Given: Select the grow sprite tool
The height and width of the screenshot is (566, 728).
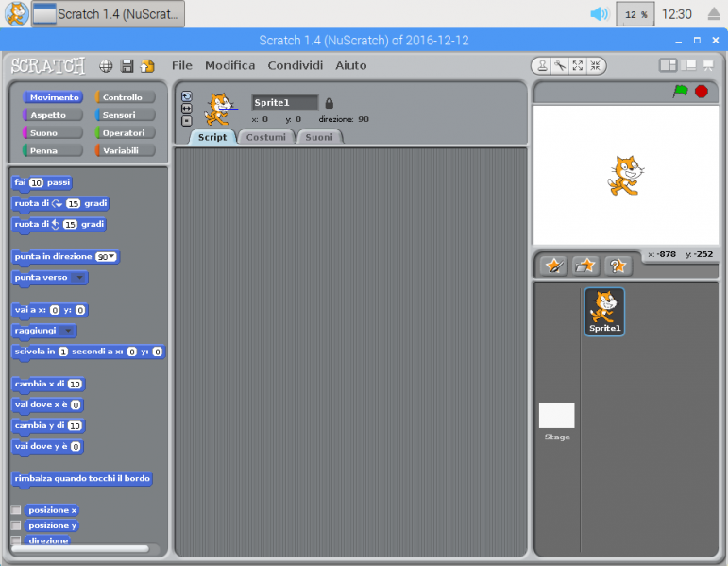Looking at the screenshot, I should pyautogui.click(x=578, y=66).
